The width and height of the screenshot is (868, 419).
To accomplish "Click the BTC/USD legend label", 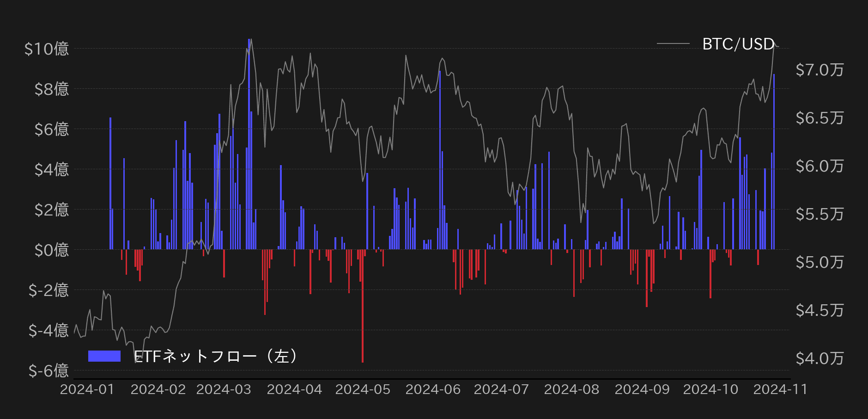I will click(x=738, y=44).
